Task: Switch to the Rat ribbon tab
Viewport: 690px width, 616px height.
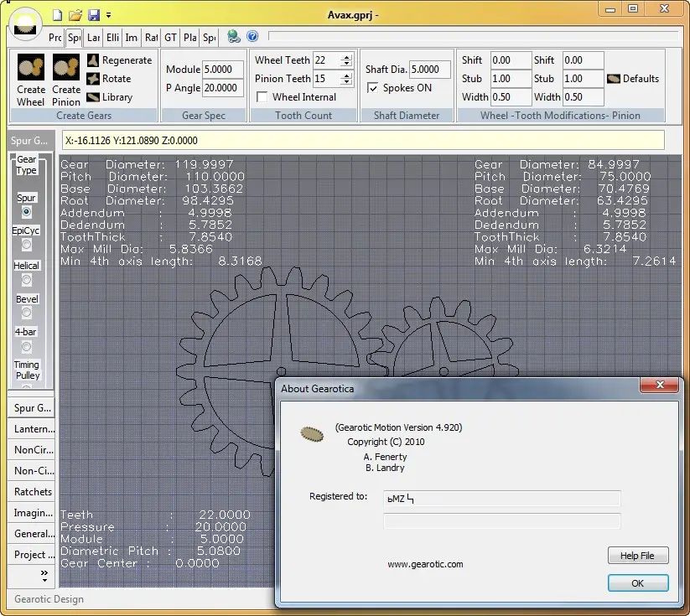Action: click(x=151, y=38)
